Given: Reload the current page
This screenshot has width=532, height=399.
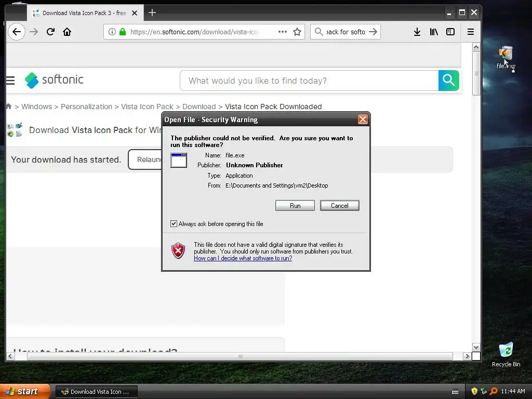Looking at the screenshot, I should click(50, 32).
